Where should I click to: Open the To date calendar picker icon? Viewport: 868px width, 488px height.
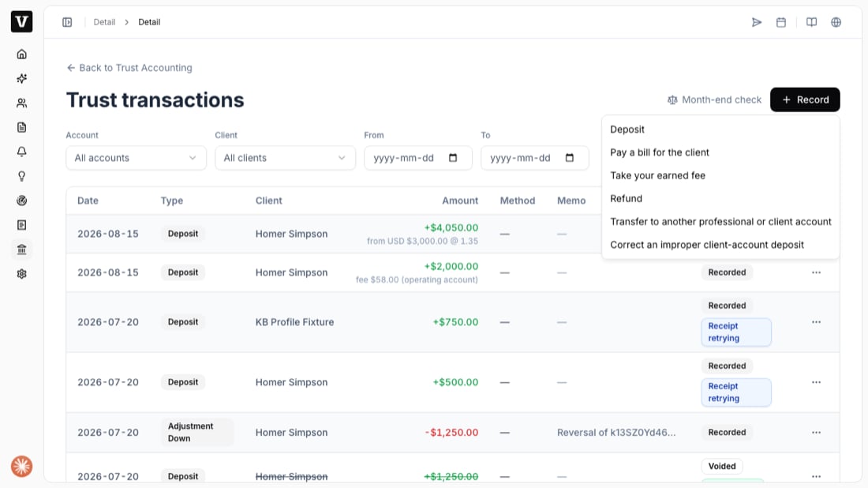click(570, 158)
